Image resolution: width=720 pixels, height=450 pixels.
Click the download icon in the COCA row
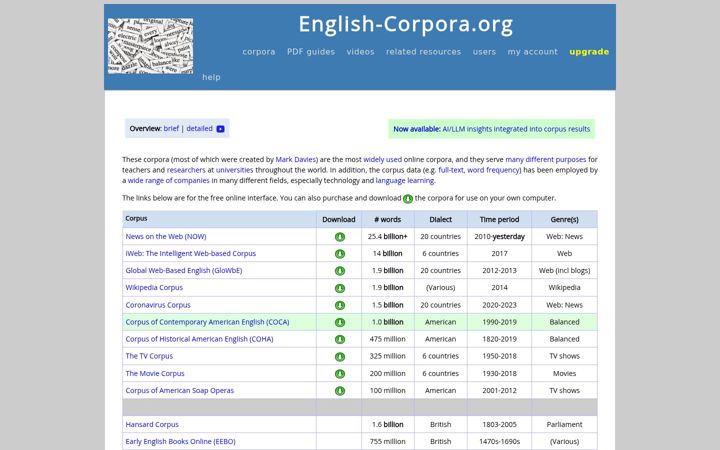click(339, 322)
